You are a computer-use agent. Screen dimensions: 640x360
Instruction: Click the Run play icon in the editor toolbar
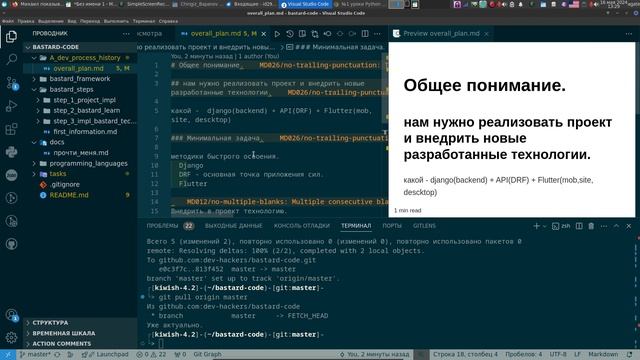click(x=277, y=34)
